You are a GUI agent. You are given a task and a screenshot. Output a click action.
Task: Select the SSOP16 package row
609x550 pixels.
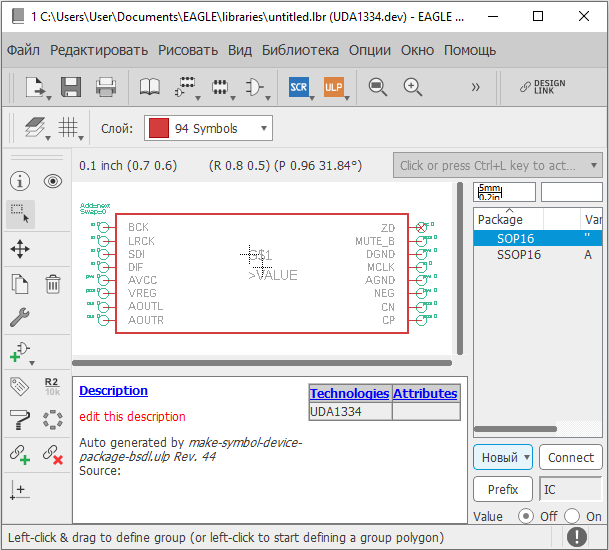(538, 255)
